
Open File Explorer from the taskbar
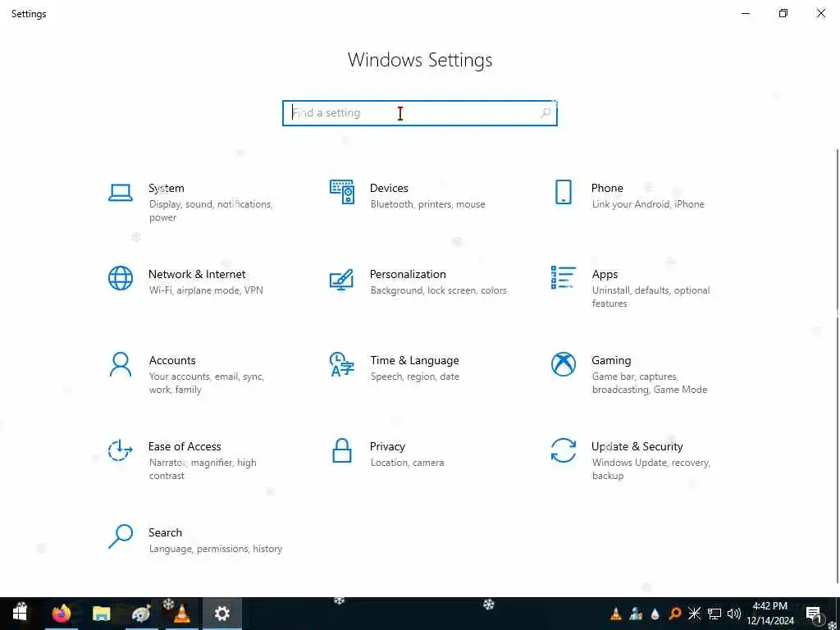point(101,613)
